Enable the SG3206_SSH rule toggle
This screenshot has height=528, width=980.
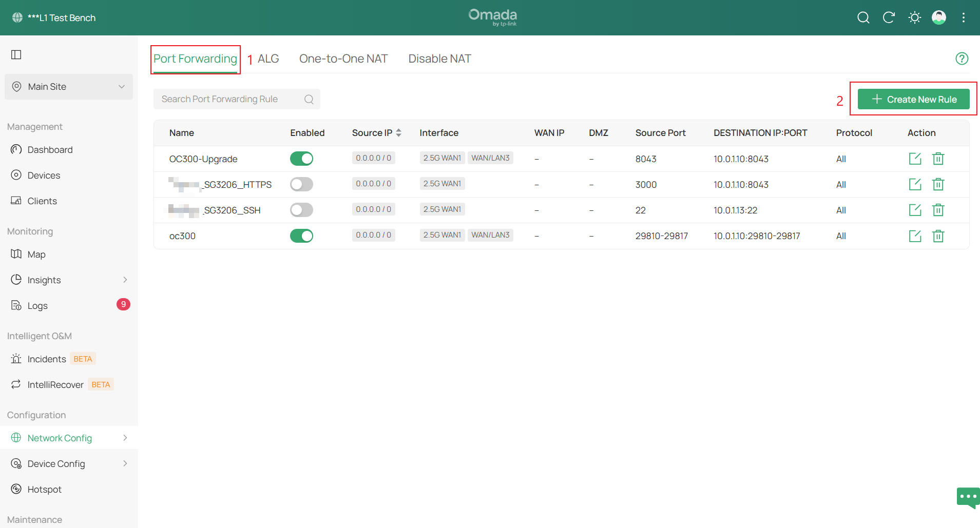[x=301, y=210]
